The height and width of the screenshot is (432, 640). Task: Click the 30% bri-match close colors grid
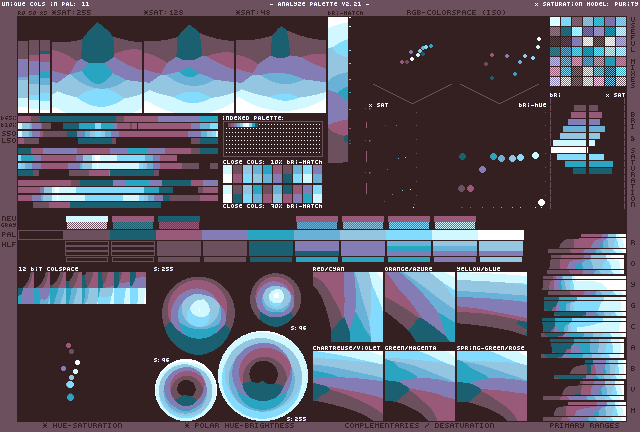(x=272, y=194)
